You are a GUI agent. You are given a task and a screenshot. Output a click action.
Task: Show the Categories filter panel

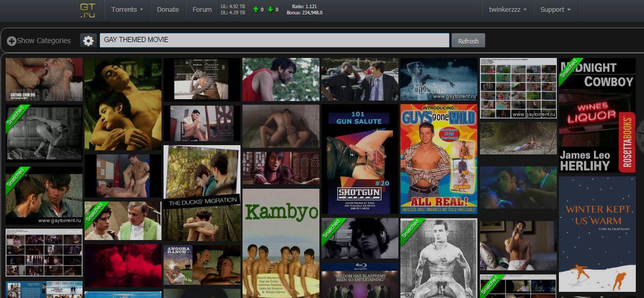(x=44, y=41)
